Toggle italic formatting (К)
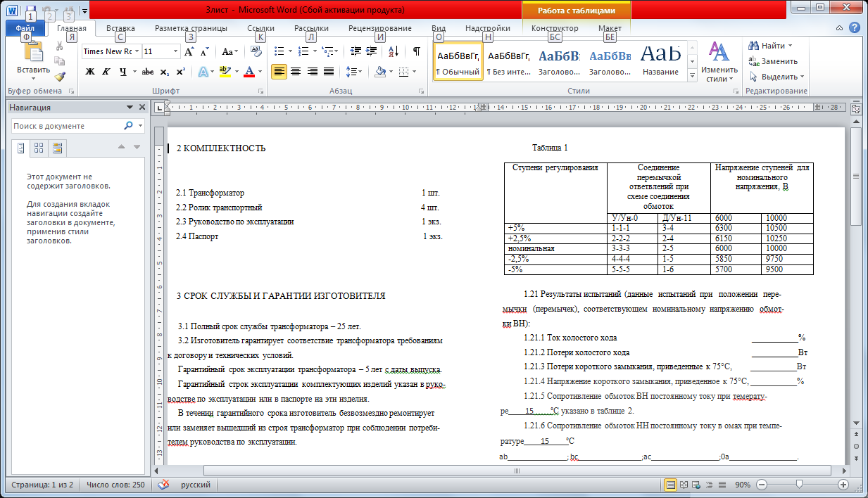 point(106,71)
